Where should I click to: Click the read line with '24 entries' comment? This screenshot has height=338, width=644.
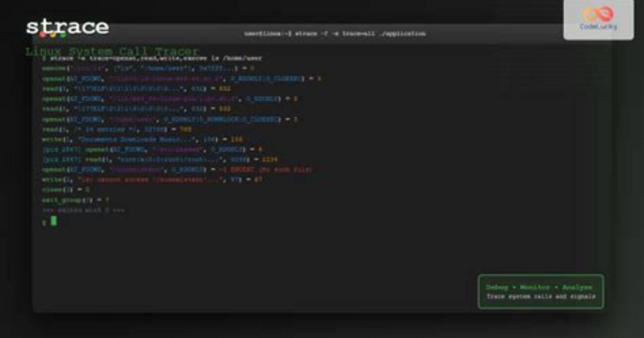pyautogui.click(x=117, y=129)
